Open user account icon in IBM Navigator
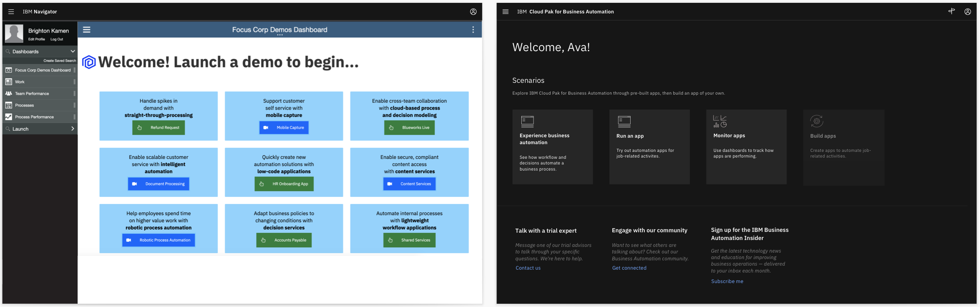The height and width of the screenshot is (307, 980). tap(473, 12)
